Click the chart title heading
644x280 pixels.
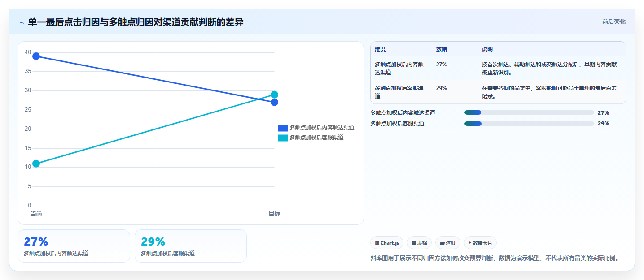click(x=136, y=22)
